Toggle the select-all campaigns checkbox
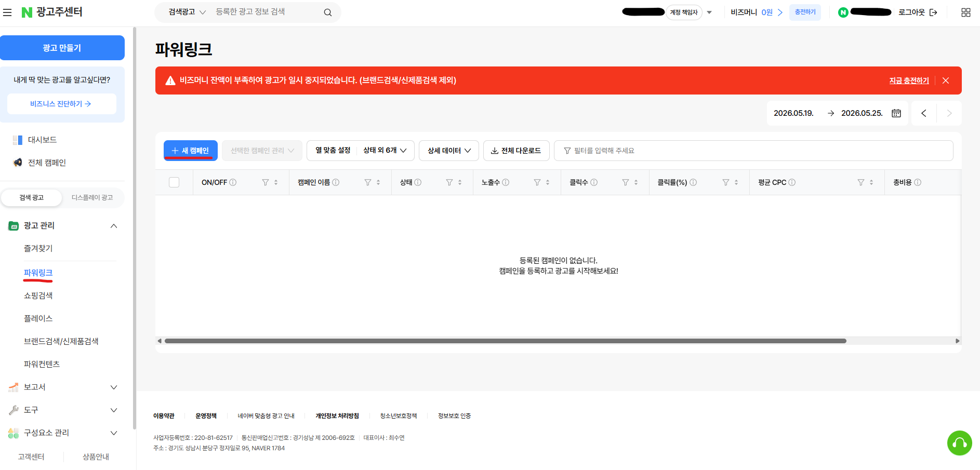 (174, 182)
